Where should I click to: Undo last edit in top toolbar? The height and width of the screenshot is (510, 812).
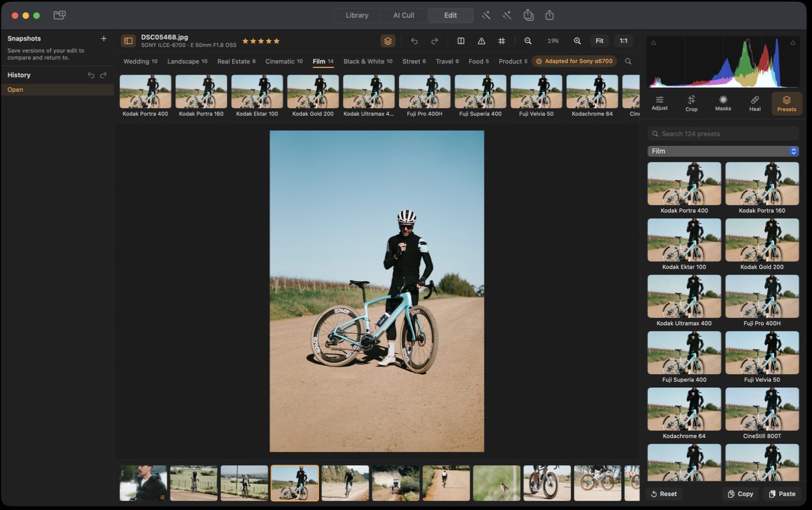coord(415,41)
